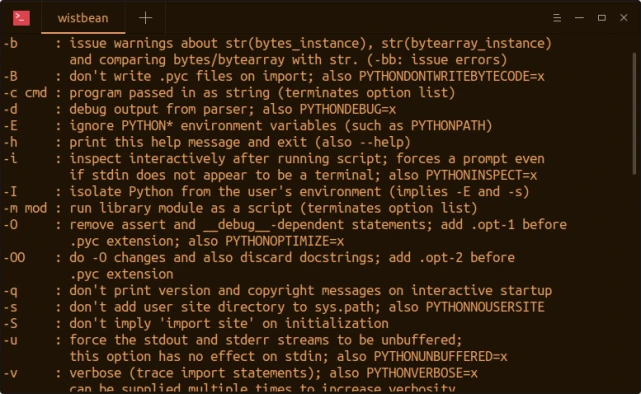Close the terminal window

pyautogui.click(x=623, y=18)
